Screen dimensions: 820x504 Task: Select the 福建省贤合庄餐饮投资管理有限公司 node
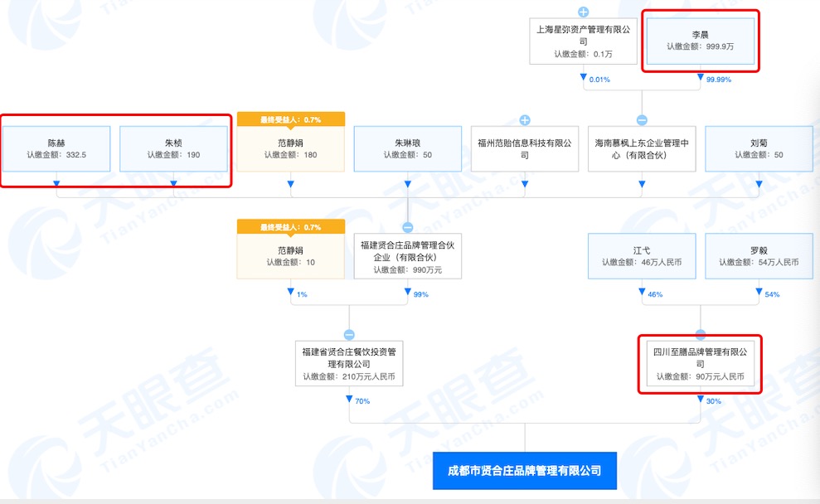click(349, 363)
